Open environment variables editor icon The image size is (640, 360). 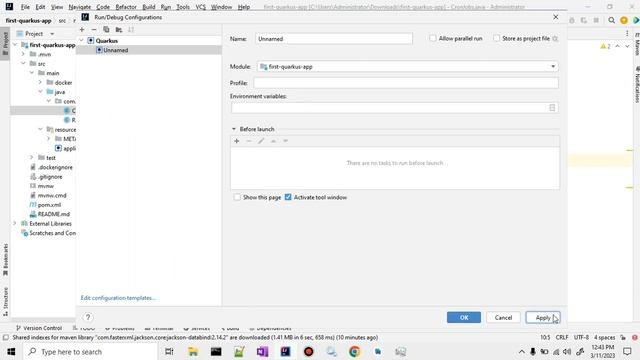click(x=552, y=108)
